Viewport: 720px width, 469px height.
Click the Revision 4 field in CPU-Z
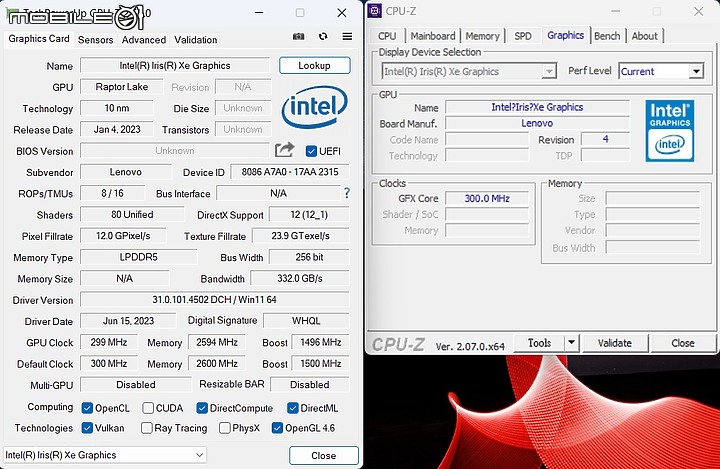click(605, 139)
